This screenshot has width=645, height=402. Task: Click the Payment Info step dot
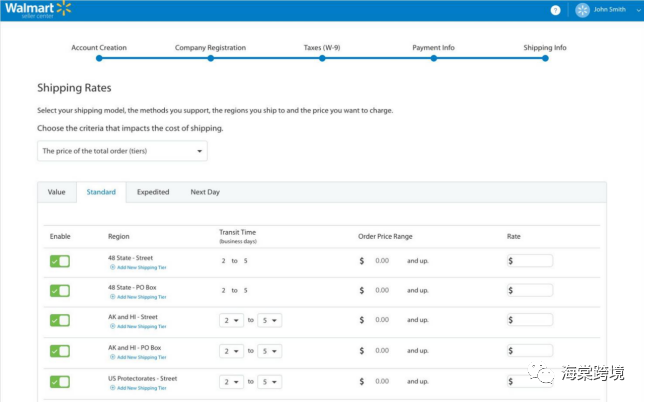[434, 58]
